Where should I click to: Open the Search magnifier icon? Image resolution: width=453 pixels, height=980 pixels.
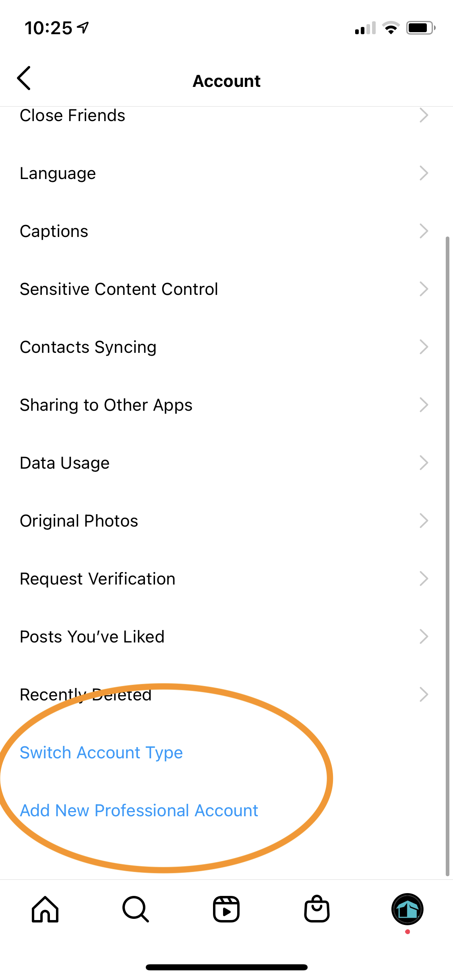[x=136, y=909]
